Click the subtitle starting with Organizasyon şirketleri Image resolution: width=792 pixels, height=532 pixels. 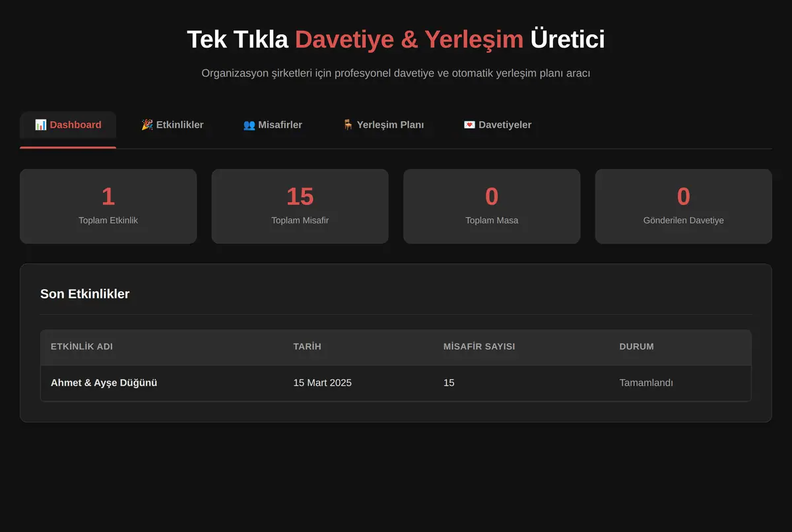pyautogui.click(x=396, y=73)
